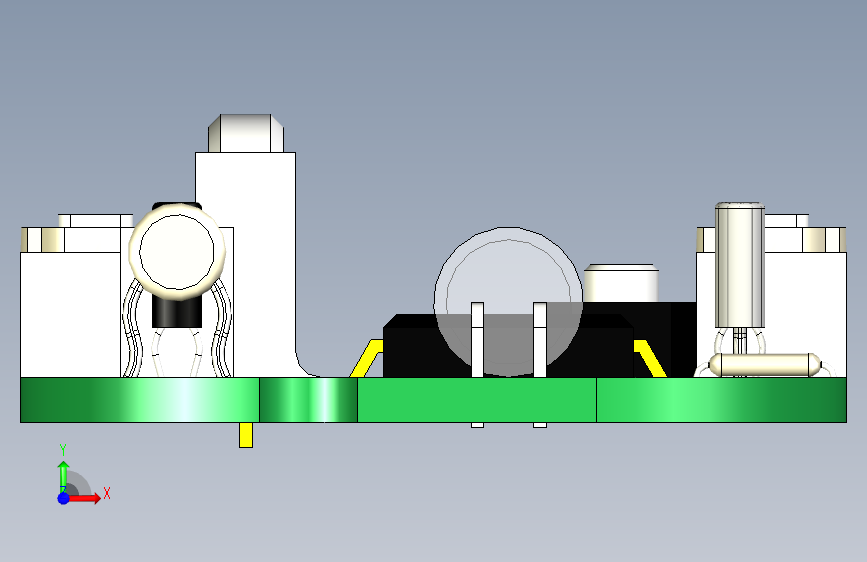Image resolution: width=867 pixels, height=562 pixels.
Task: Select the right yellow gull-wing lead of the IC
Action: pos(650,358)
